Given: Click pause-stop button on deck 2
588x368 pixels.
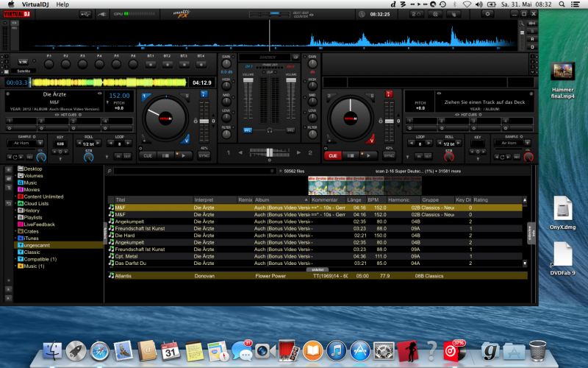Looking at the screenshot, I should tap(351, 155).
